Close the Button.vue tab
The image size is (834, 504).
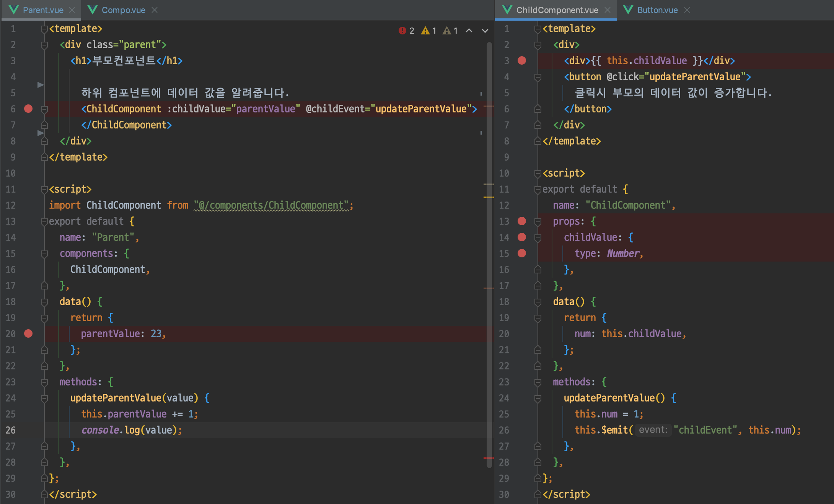point(687,10)
